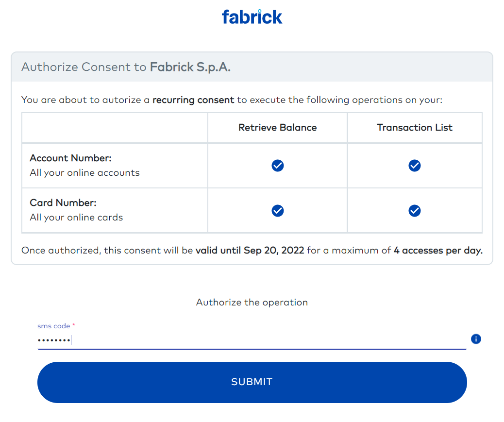Click the Transaction List column header
The image size is (504, 422).
[414, 128]
